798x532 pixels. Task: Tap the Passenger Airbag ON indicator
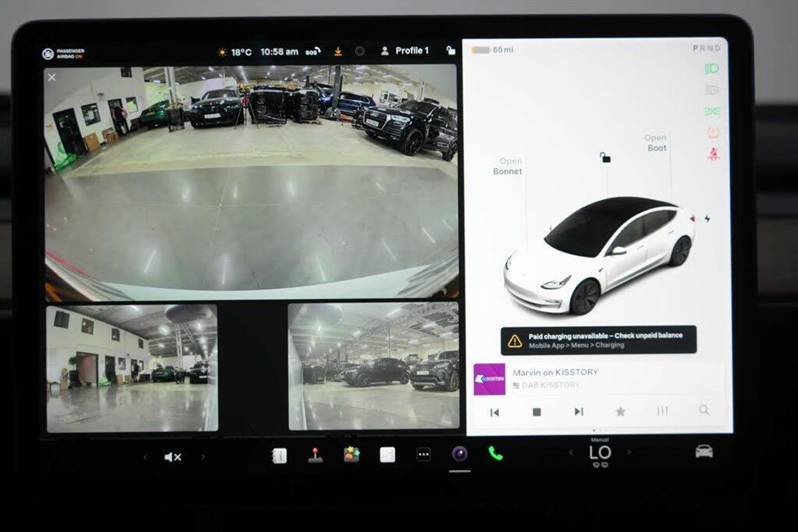[64, 54]
